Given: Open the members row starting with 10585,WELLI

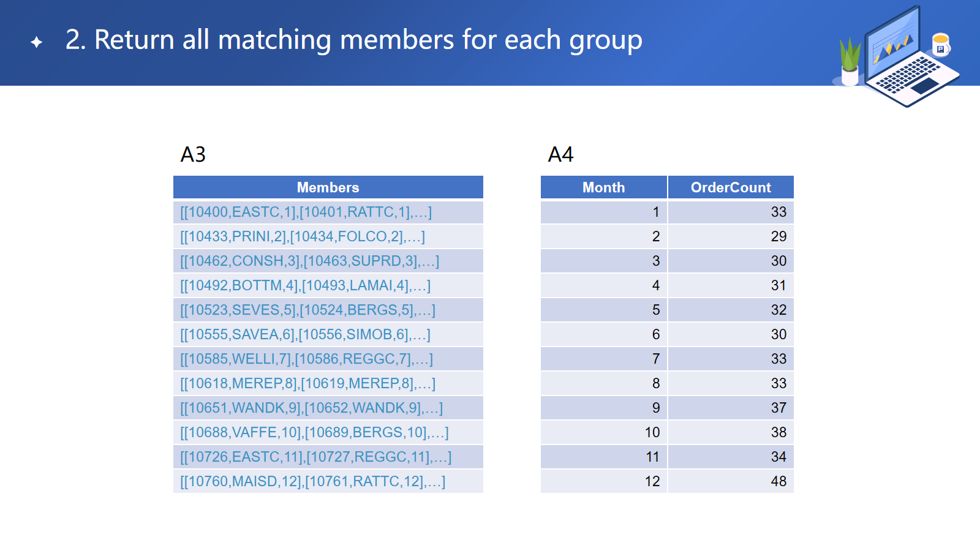Looking at the screenshot, I should coord(306,359).
